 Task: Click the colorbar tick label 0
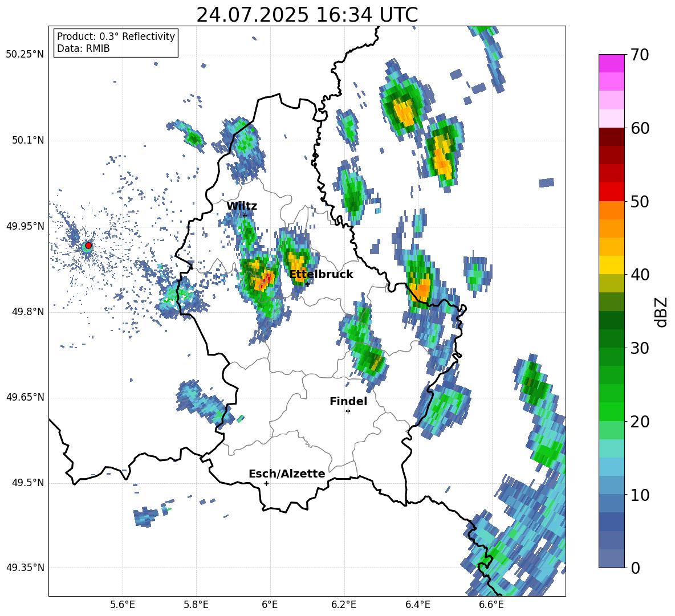(635, 568)
